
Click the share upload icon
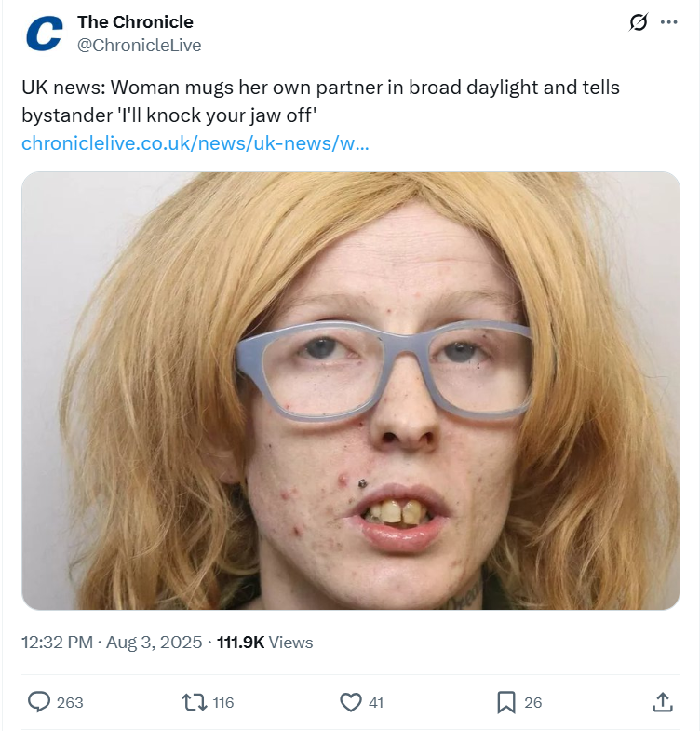tap(662, 702)
